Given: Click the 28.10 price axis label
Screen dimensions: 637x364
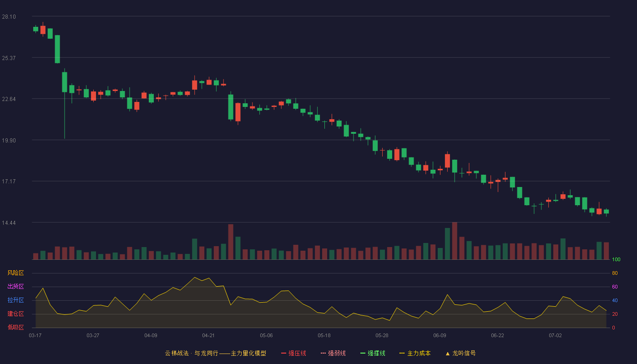Looking at the screenshot, I should pyautogui.click(x=9, y=17).
